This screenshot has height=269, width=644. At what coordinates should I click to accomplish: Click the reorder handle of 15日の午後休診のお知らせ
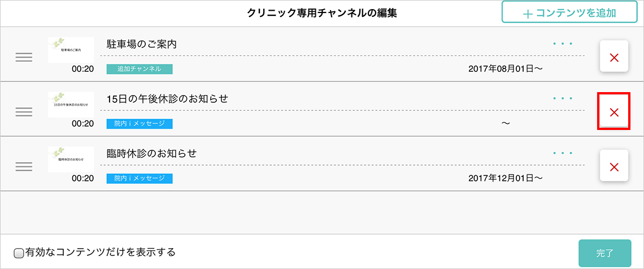24,112
